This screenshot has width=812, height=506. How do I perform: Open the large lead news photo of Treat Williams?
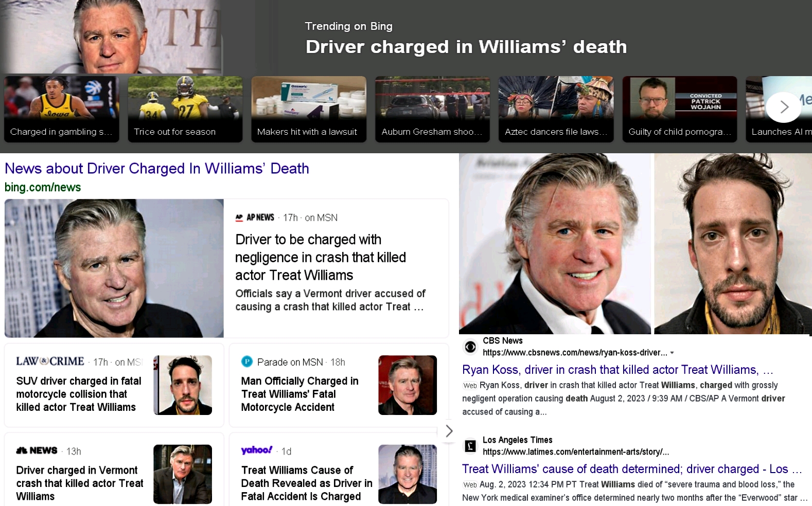(114, 268)
